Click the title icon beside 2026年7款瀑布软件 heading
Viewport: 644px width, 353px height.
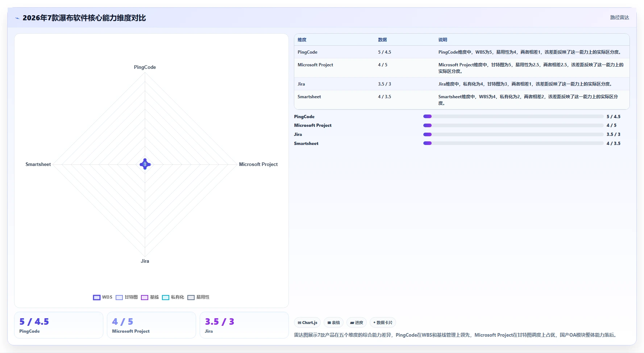pos(17,18)
